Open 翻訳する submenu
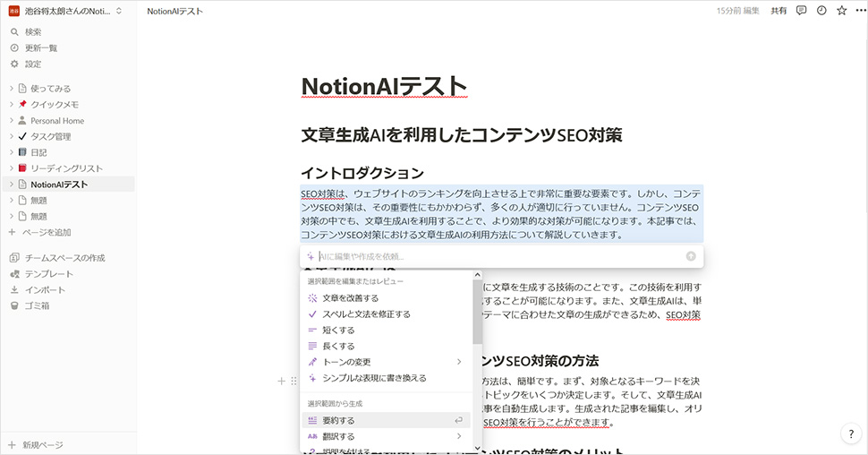This screenshot has width=868, height=455. (387, 437)
